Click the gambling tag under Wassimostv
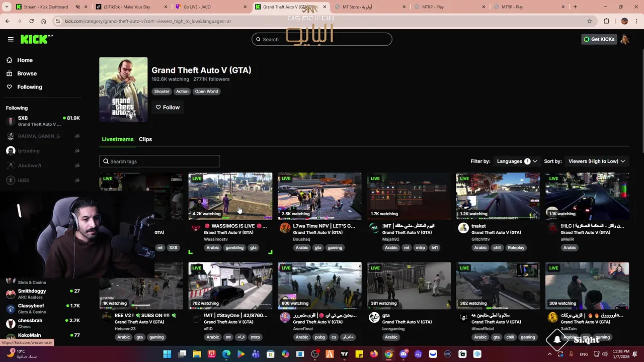 coord(234,248)
